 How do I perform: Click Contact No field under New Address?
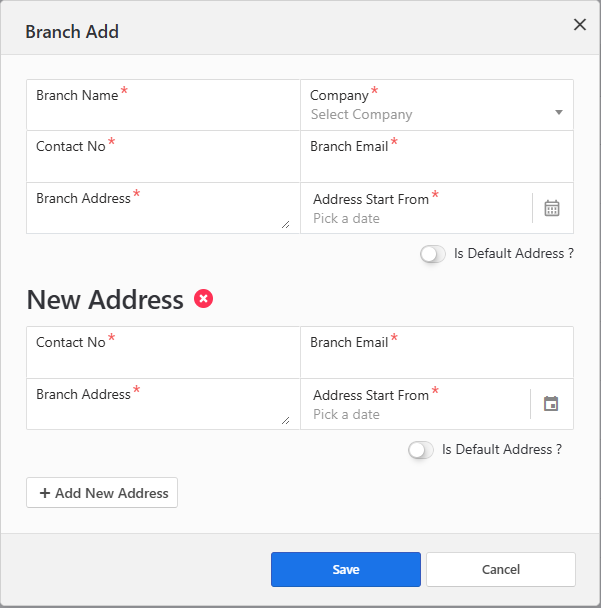coord(163,360)
